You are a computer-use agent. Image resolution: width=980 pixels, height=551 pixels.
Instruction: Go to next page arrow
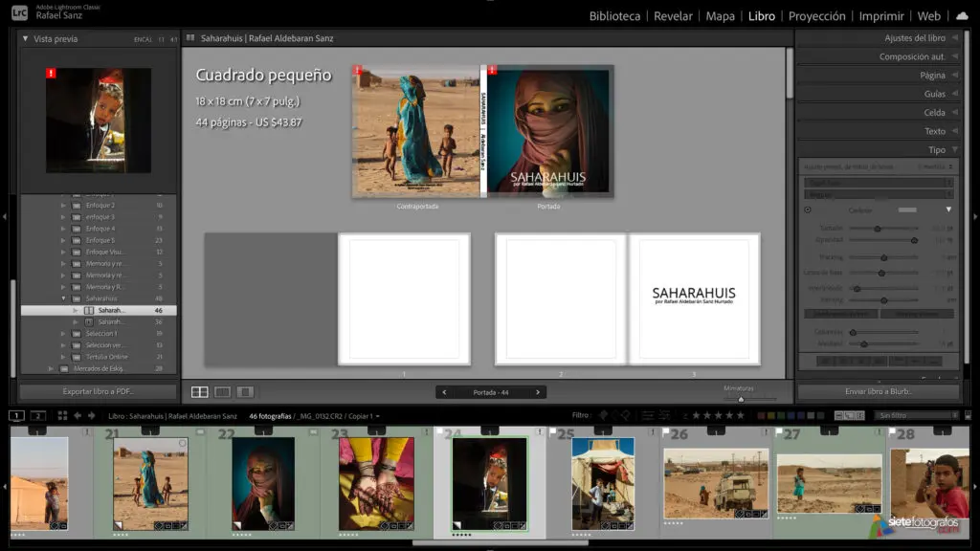pyautogui.click(x=539, y=392)
